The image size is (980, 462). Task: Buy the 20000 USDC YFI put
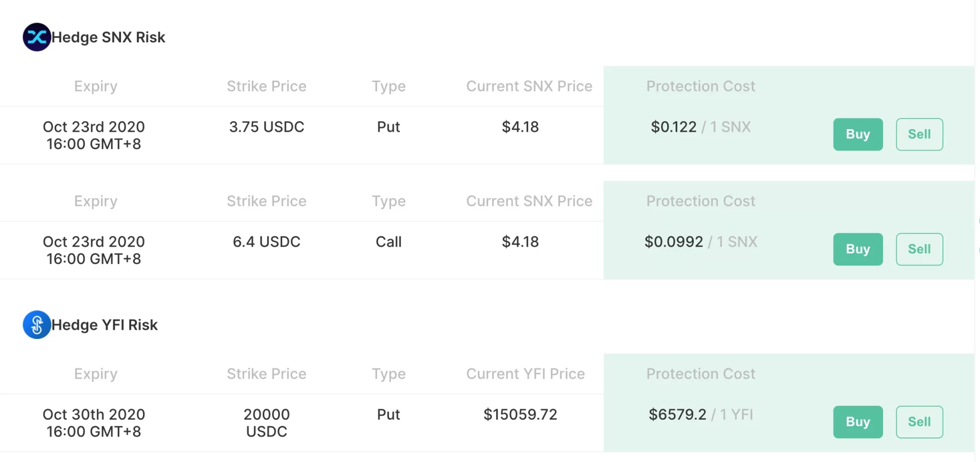coord(858,422)
